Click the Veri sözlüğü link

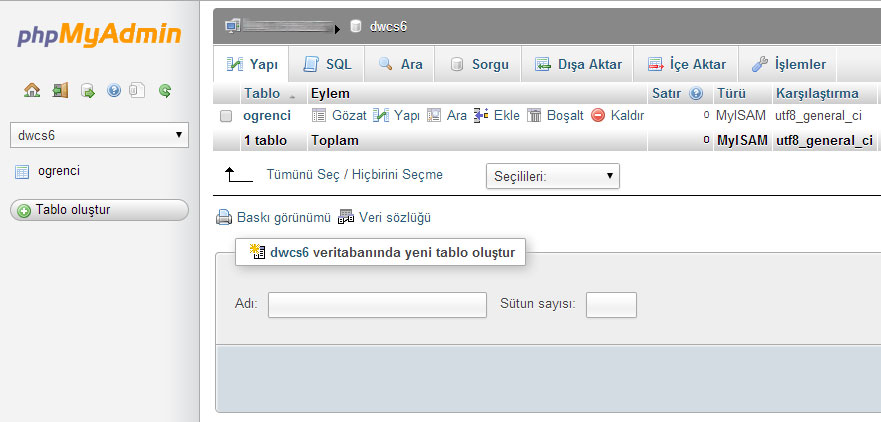[x=395, y=217]
